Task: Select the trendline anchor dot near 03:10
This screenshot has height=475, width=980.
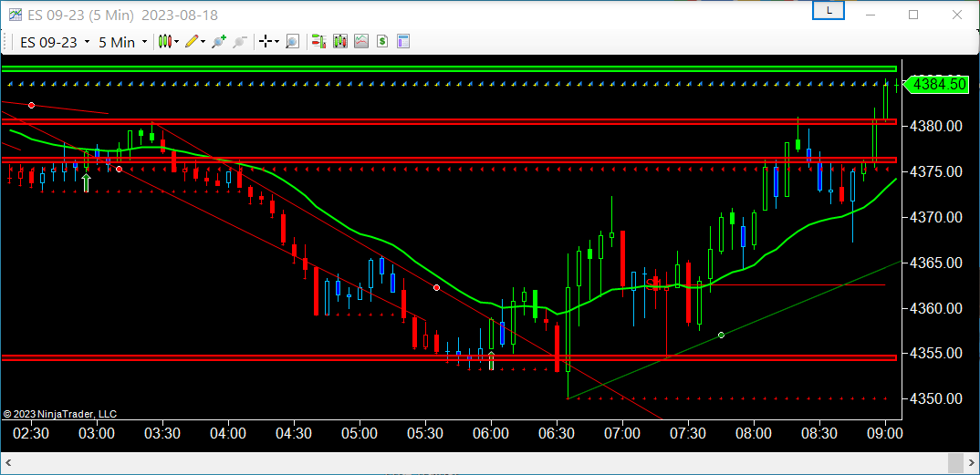Action: coord(120,170)
